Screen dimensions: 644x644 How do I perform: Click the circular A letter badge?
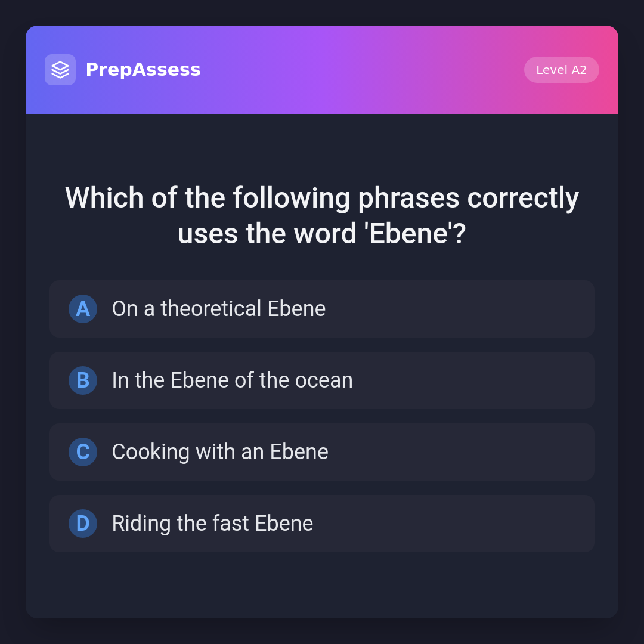83,309
